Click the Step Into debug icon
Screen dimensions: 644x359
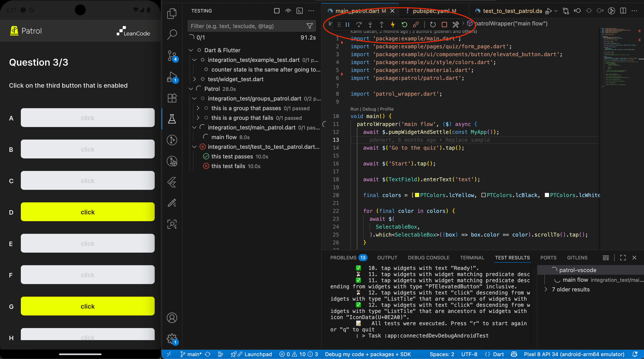(x=370, y=25)
